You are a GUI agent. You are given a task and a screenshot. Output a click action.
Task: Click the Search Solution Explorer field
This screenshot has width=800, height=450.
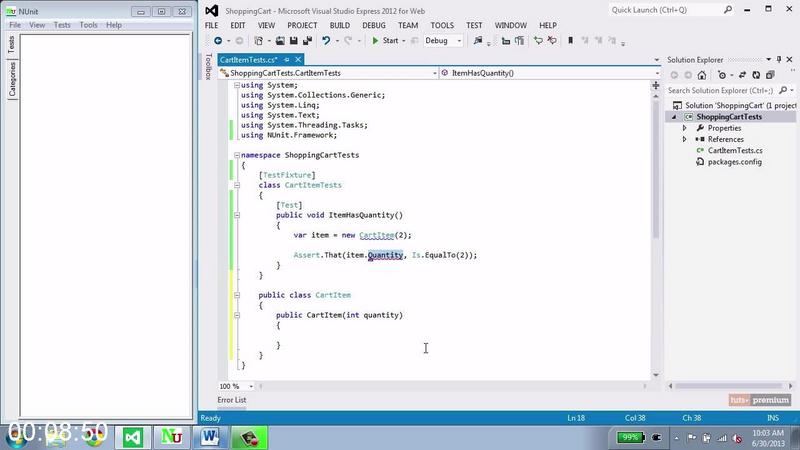(720, 90)
